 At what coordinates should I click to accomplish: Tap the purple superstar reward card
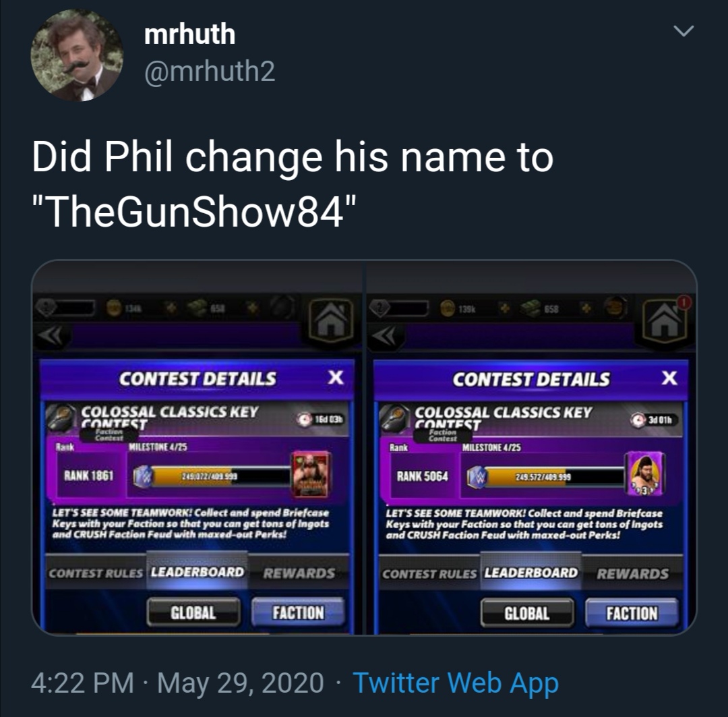click(x=645, y=474)
